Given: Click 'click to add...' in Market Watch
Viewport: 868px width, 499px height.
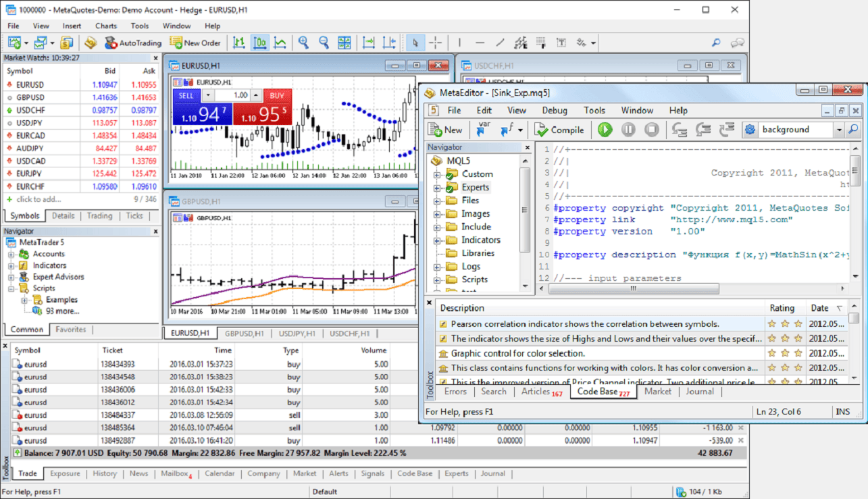Looking at the screenshot, I should (39, 199).
